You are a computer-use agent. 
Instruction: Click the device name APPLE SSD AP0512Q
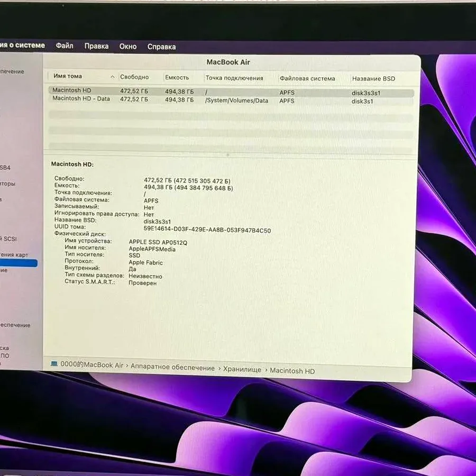158,242
